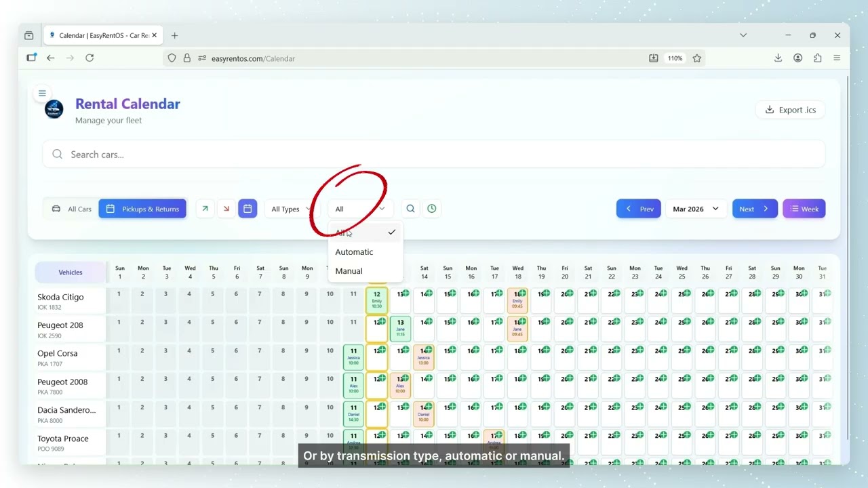Switch to Pickups & Returns view
Screen dimensions: 868x488
pyautogui.click(x=142, y=209)
